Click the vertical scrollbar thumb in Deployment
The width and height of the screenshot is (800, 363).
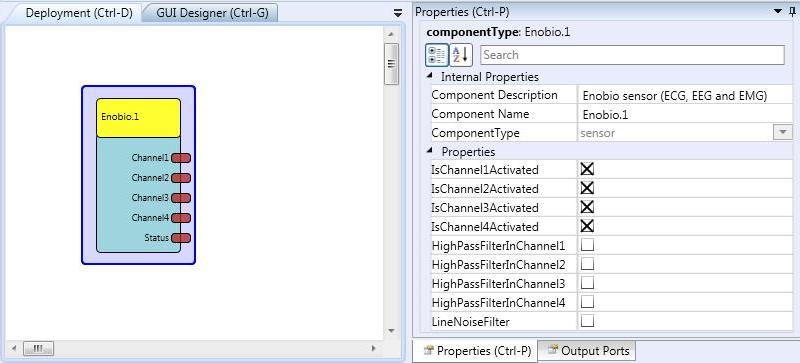point(391,64)
